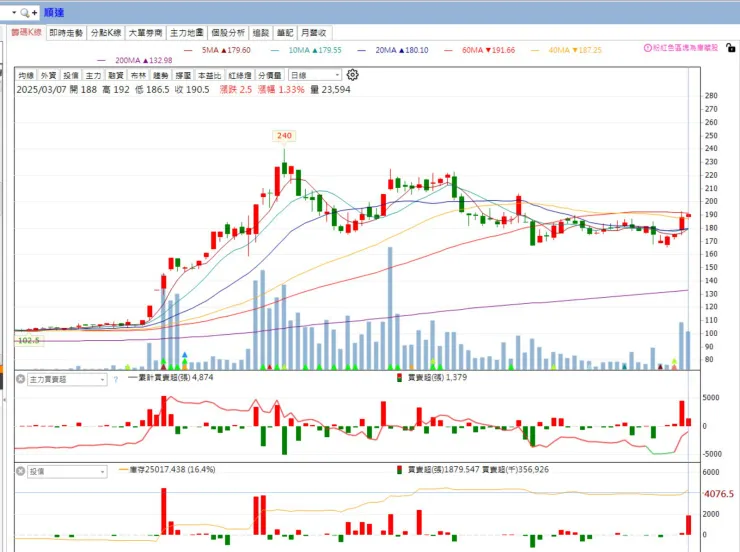This screenshot has height=552, width=740.
Task: Open the 投信 indicator dropdown in lower panel
Action: [67, 471]
